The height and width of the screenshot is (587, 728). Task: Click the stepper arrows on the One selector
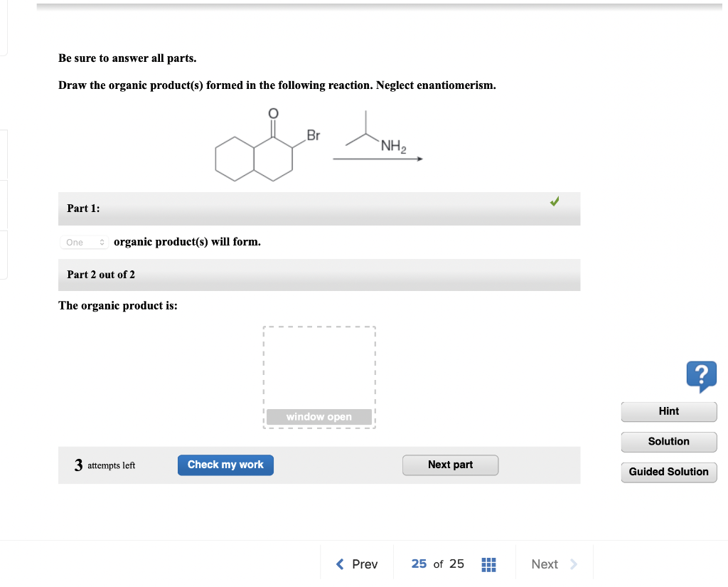pos(102,242)
